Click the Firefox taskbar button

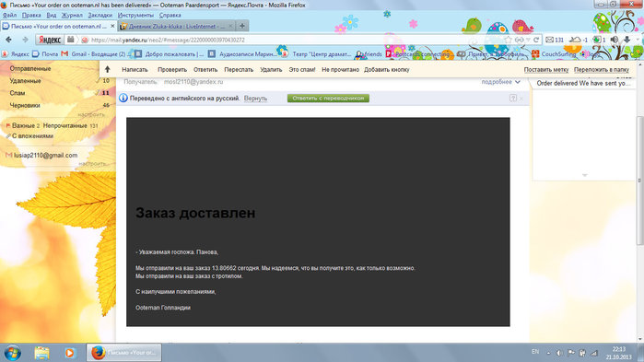coord(123,353)
